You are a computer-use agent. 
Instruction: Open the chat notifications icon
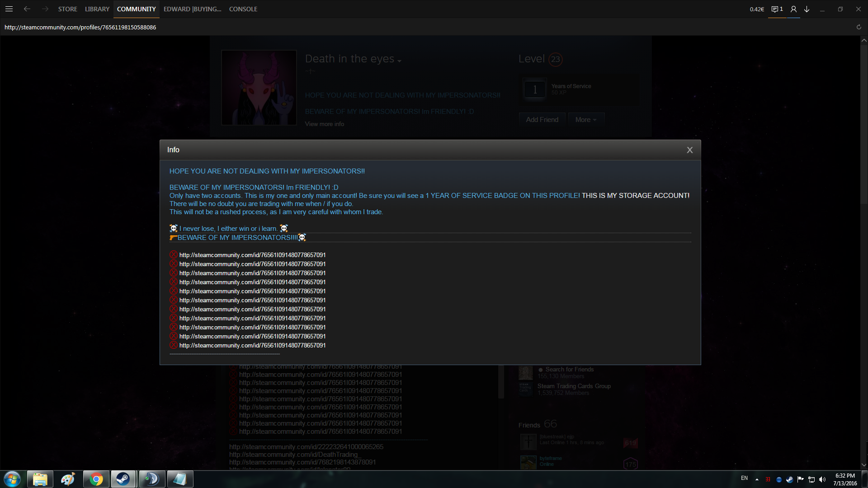777,9
